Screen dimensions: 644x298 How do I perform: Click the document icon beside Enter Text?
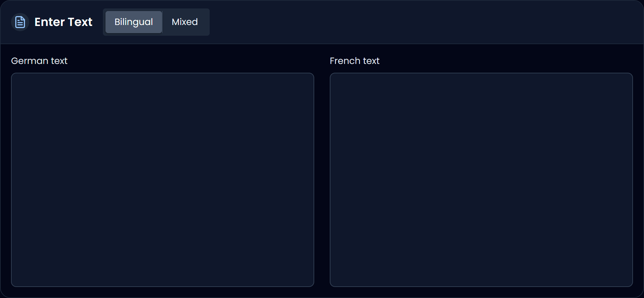(20, 22)
